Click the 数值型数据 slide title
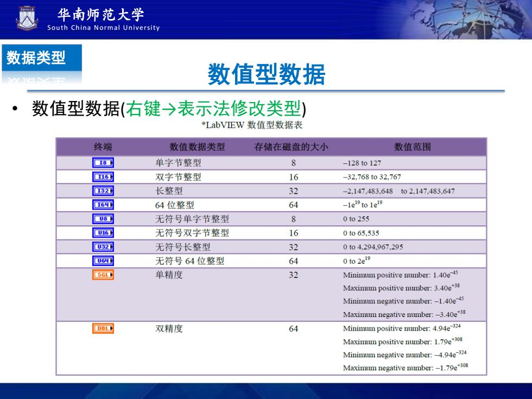 click(x=267, y=74)
